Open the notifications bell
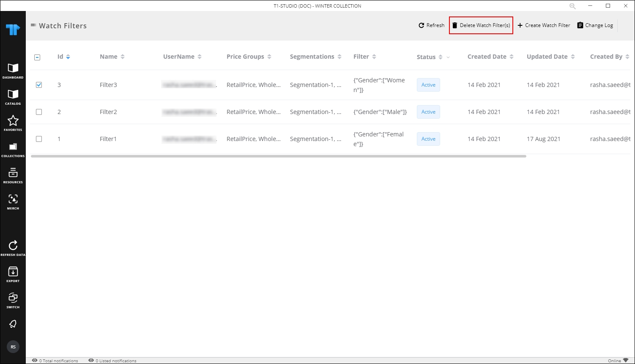Viewport: 635px width, 364px height. (13, 323)
